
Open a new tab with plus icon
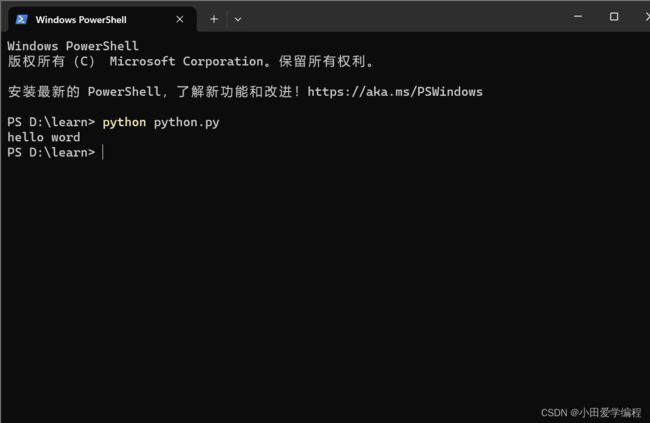[x=214, y=19]
